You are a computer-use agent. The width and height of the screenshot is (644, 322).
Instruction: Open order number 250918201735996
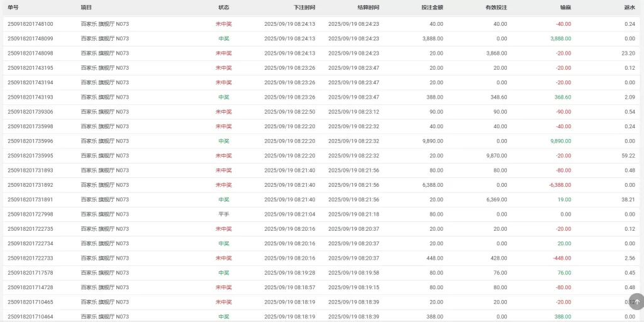(x=30, y=141)
